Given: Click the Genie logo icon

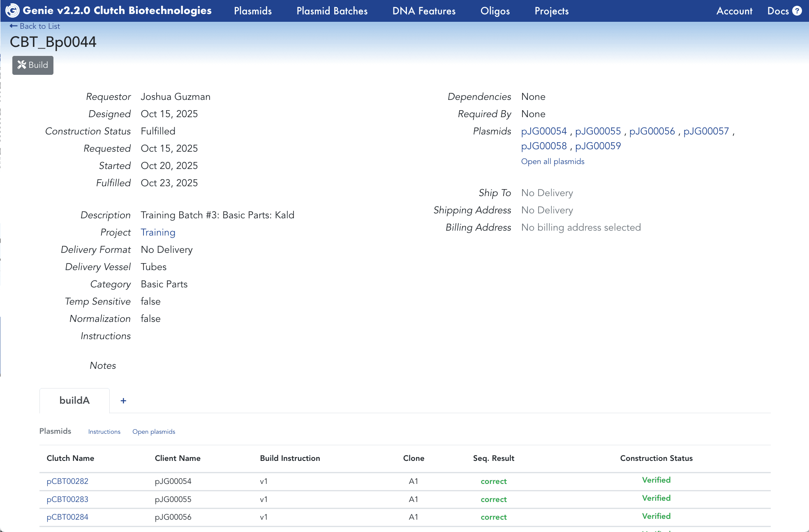Looking at the screenshot, I should 12,11.
